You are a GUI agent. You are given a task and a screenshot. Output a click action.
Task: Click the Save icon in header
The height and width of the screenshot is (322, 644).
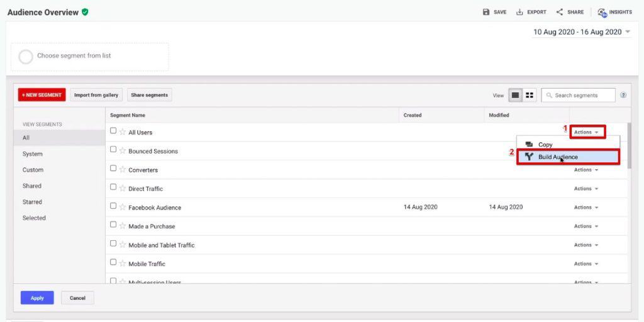pyautogui.click(x=486, y=12)
